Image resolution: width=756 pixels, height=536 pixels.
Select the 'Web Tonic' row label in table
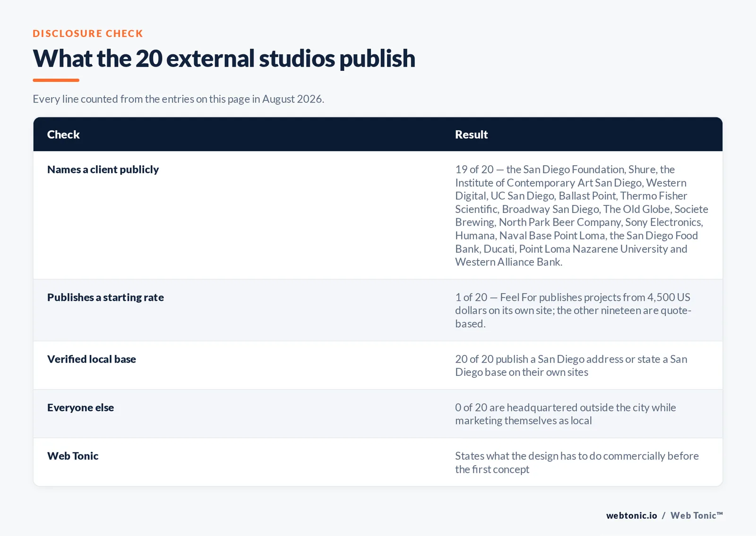pos(73,456)
